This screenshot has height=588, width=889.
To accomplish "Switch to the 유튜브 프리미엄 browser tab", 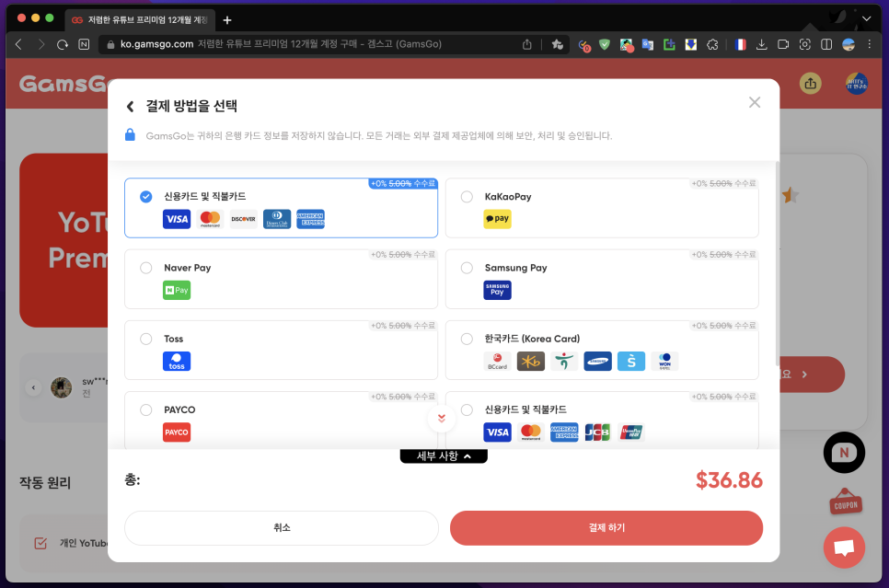I will [x=140, y=20].
